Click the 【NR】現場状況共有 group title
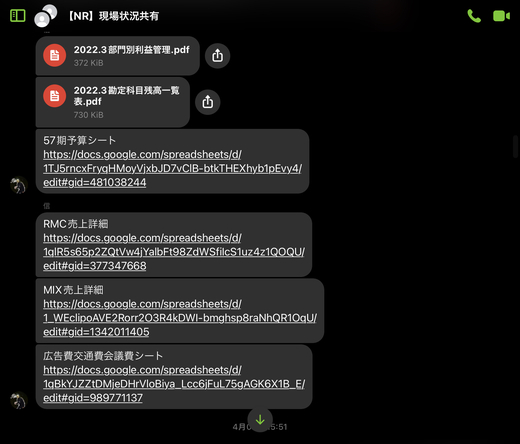Screen dimensions: 520x444 (113, 16)
